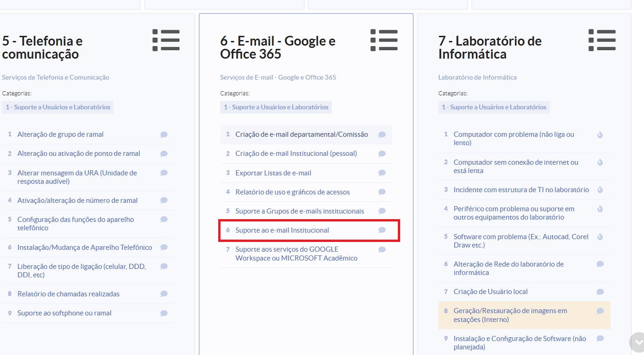The height and width of the screenshot is (355, 644).
Task: Open Instalação/Mudança de Aparelho Telefônico
Action: [85, 248]
